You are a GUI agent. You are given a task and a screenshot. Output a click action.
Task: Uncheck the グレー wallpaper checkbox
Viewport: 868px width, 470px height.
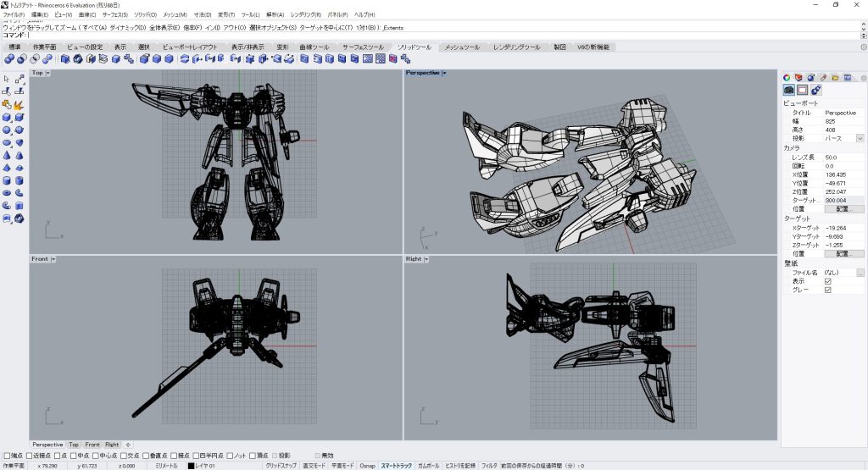828,290
